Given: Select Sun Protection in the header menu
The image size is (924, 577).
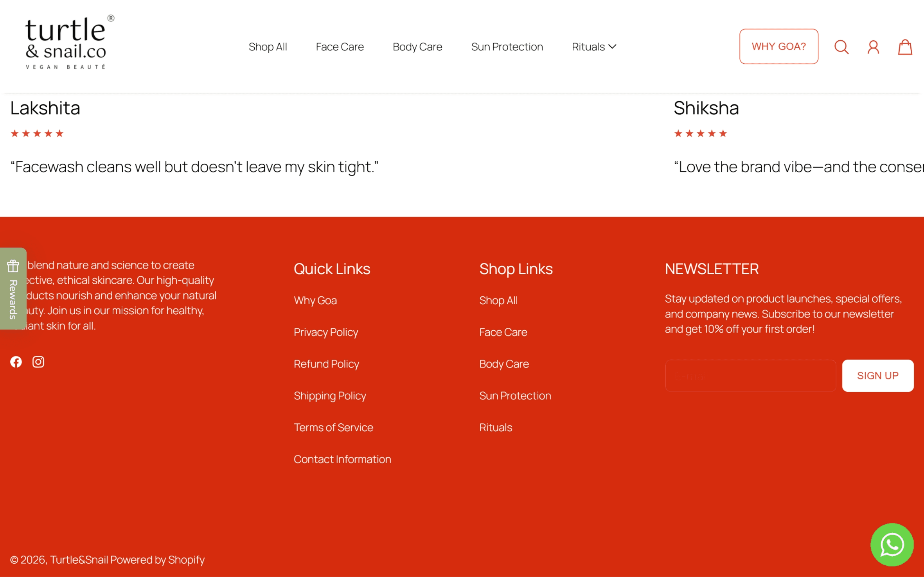Looking at the screenshot, I should tap(507, 47).
